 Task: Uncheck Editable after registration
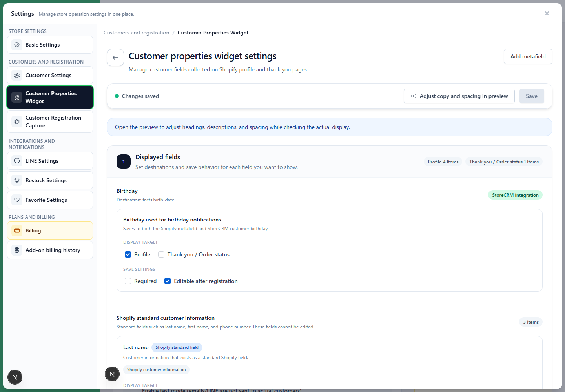(x=168, y=281)
